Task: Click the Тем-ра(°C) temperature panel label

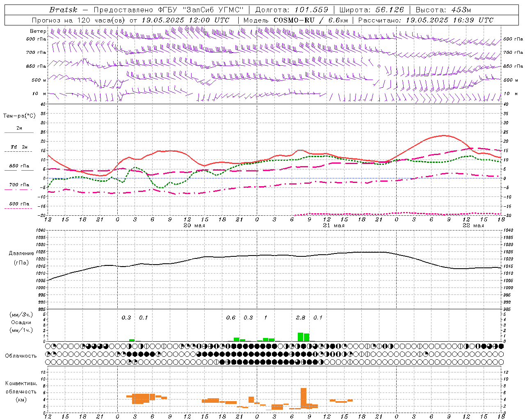Action: 19,116
